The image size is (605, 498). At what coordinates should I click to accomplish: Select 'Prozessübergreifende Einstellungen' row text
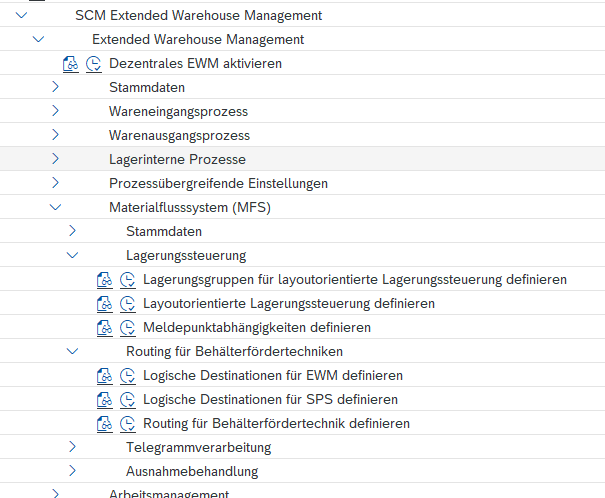coord(218,184)
